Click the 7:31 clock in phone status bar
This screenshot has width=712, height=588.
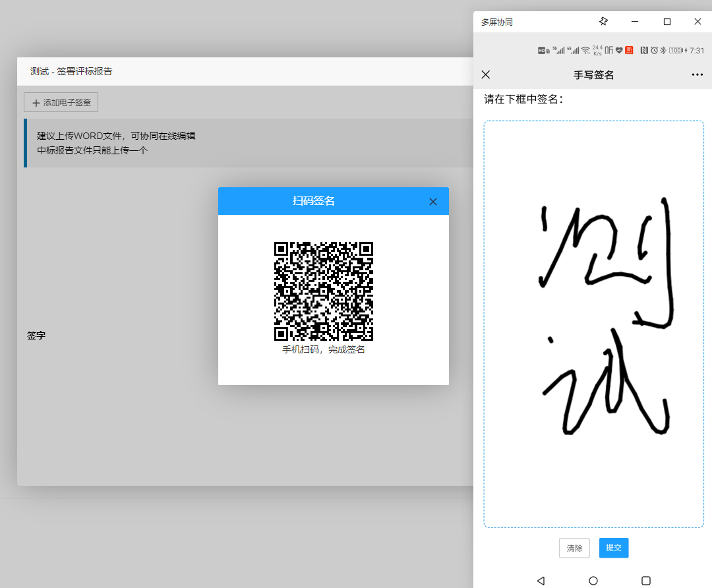697,50
